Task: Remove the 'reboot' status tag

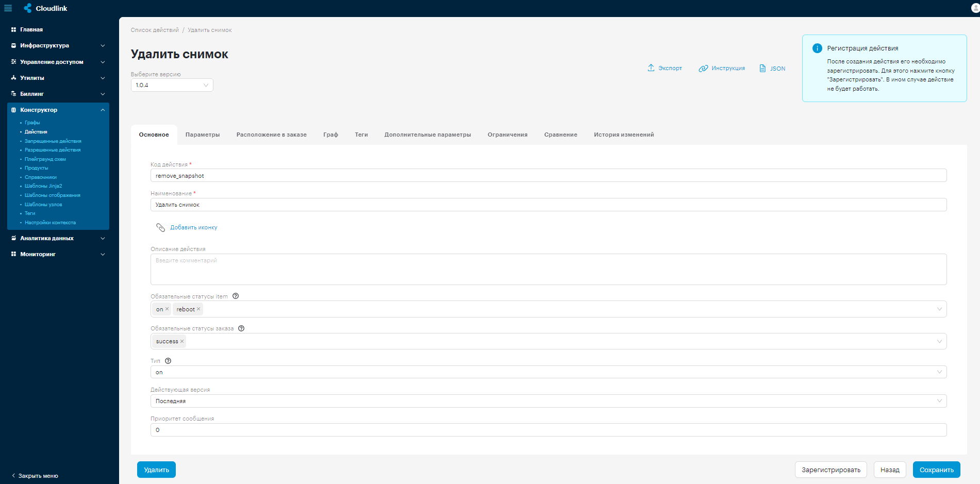Action: coord(198,309)
